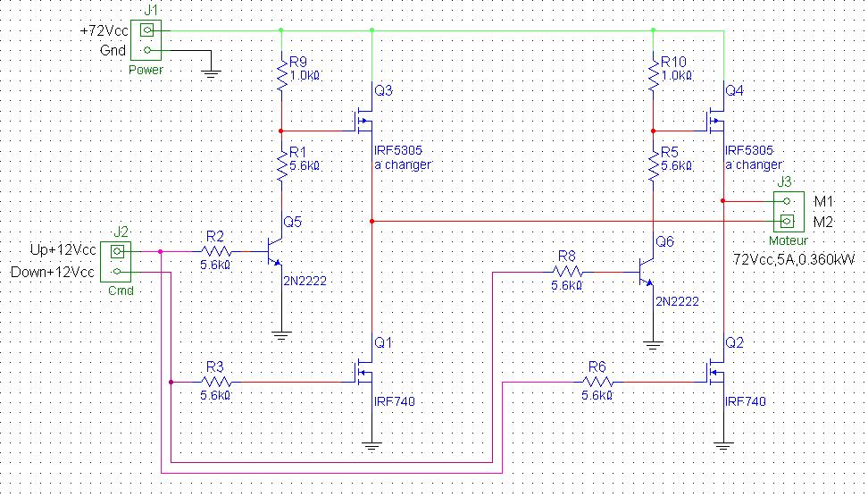
Task: Click resistor R3 feeding Q1 gate
Action: [216, 382]
